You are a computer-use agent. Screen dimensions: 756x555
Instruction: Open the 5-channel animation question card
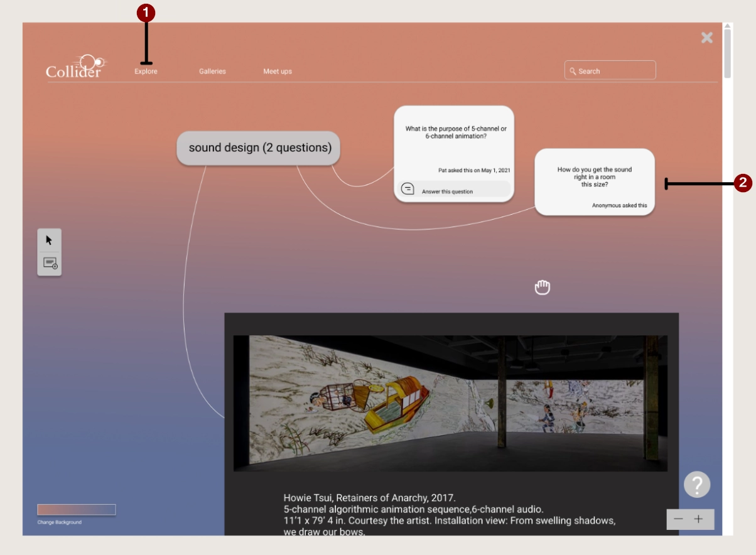click(454, 154)
